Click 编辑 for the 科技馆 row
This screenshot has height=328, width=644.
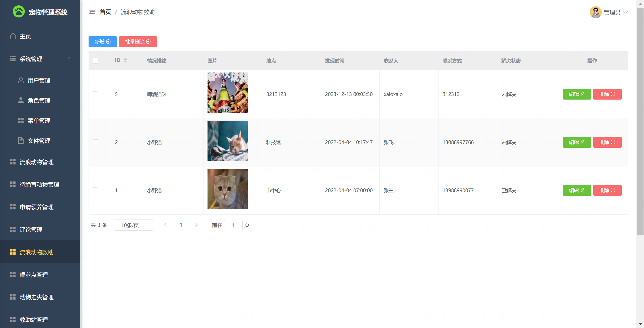pyautogui.click(x=576, y=142)
